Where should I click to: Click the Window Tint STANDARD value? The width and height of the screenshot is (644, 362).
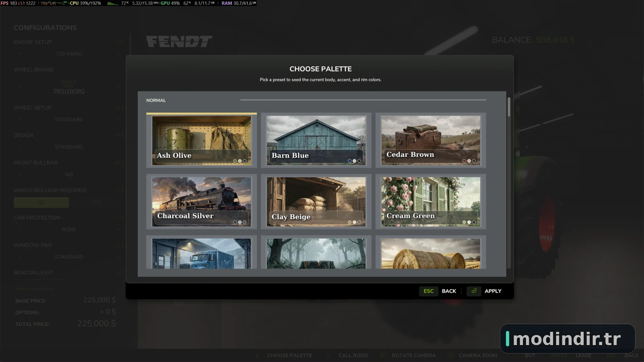tap(69, 257)
